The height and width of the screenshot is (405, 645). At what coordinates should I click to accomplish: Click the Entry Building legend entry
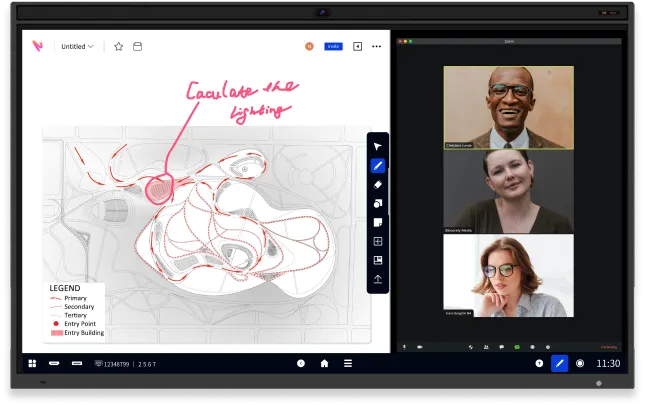[77, 333]
